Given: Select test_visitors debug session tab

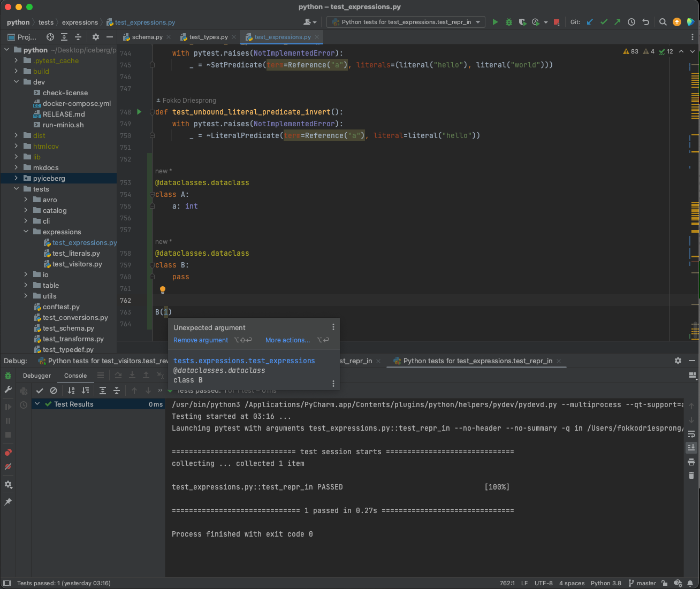Looking at the screenshot, I should click(103, 361).
